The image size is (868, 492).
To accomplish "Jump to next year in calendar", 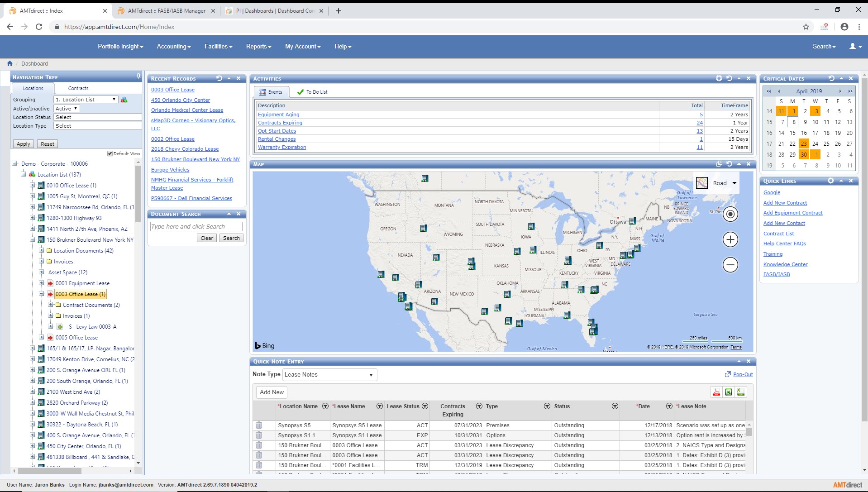I will pos(850,91).
